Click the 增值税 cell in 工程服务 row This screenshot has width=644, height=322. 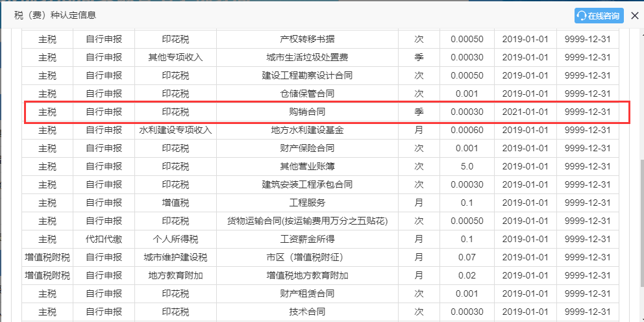(x=175, y=203)
